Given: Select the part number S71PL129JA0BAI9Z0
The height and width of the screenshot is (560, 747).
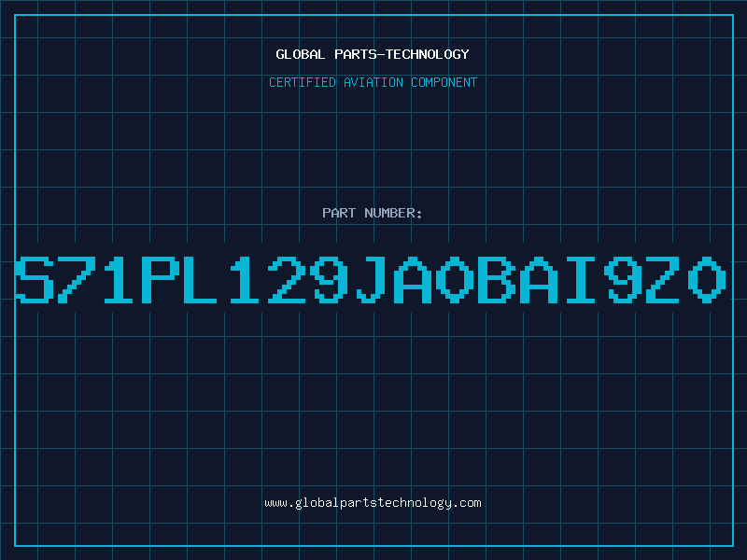Looking at the screenshot, I should click(371, 279).
